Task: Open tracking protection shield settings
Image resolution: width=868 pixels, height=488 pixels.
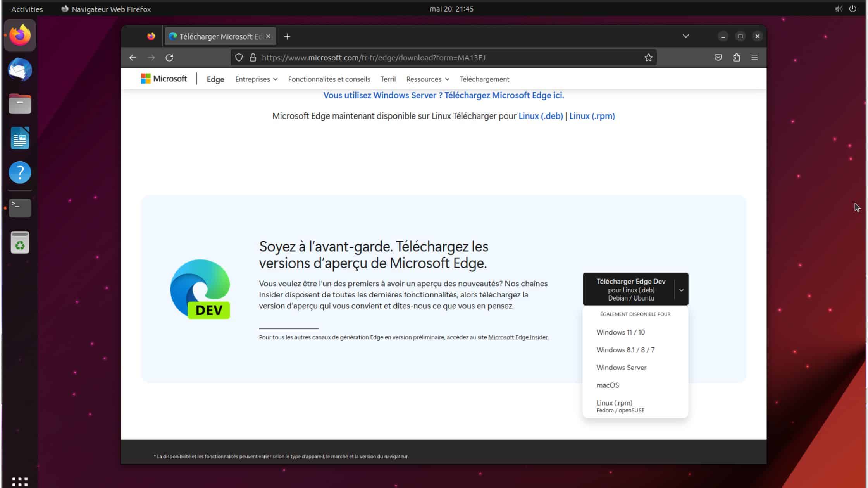Action: click(239, 57)
